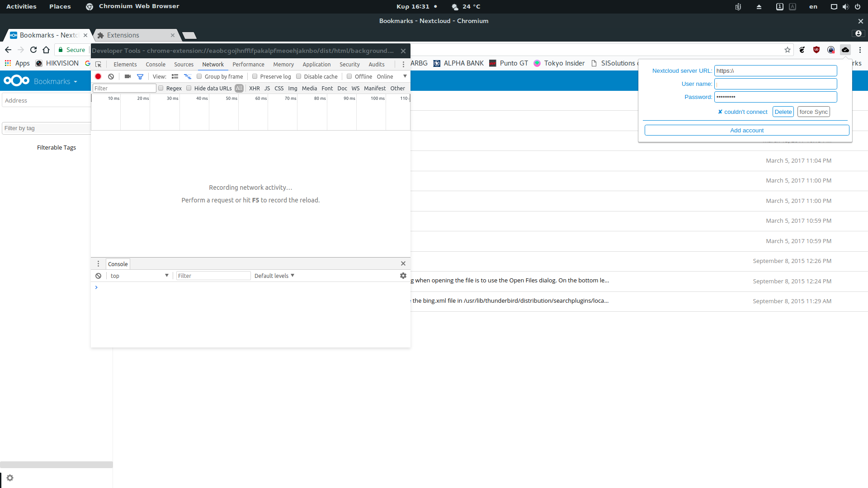This screenshot has width=868, height=488.
Task: Click the inspect element pointer icon
Action: pyautogui.click(x=99, y=65)
